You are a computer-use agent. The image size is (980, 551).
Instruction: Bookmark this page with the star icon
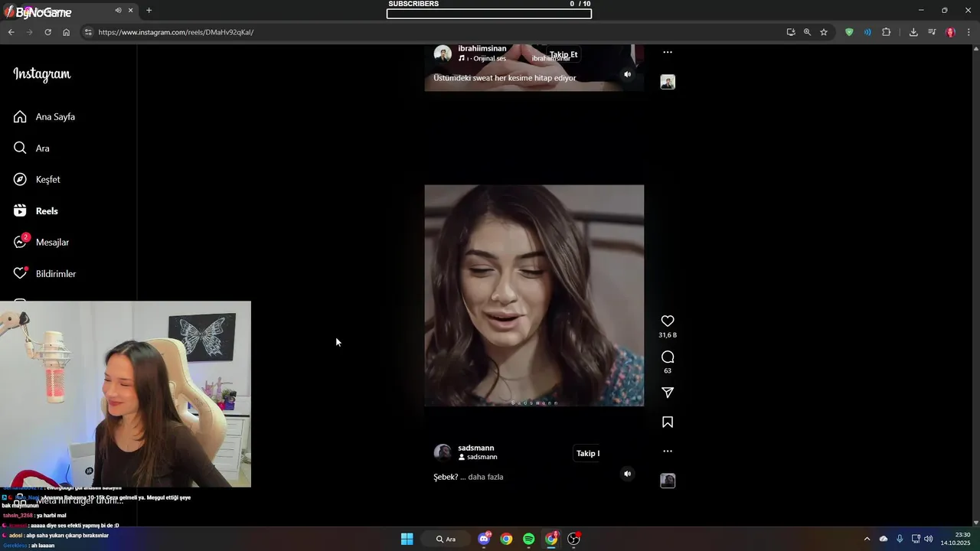[824, 32]
